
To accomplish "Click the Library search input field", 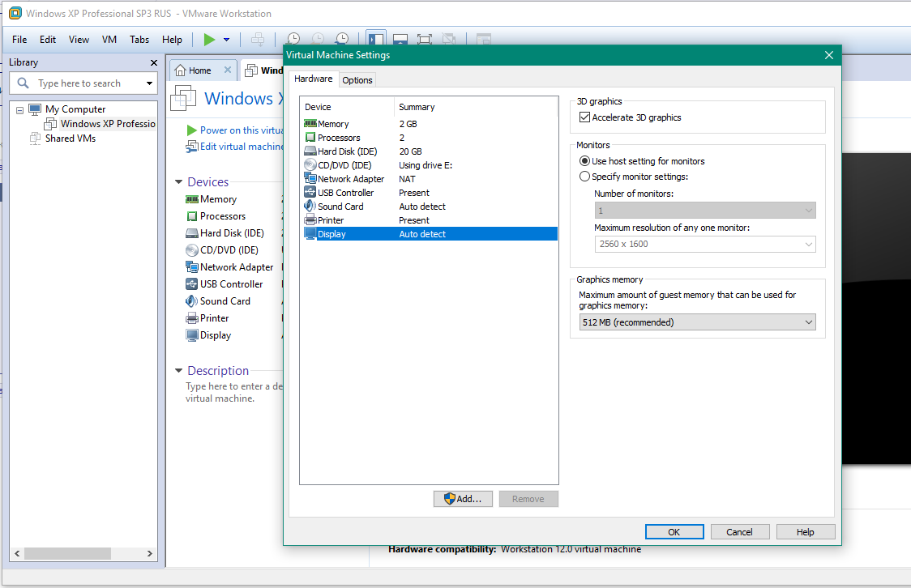I will tap(89, 83).
